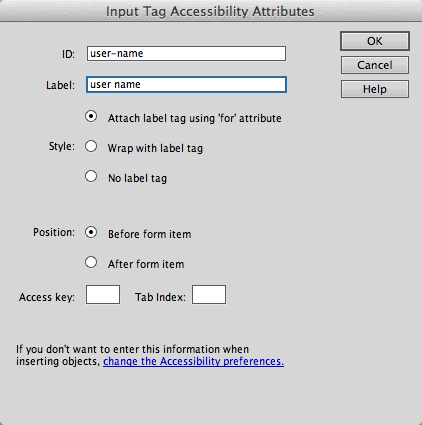Screen dimensions: 422x425
Task: Click the 'Style:' group label text
Action: point(62,146)
